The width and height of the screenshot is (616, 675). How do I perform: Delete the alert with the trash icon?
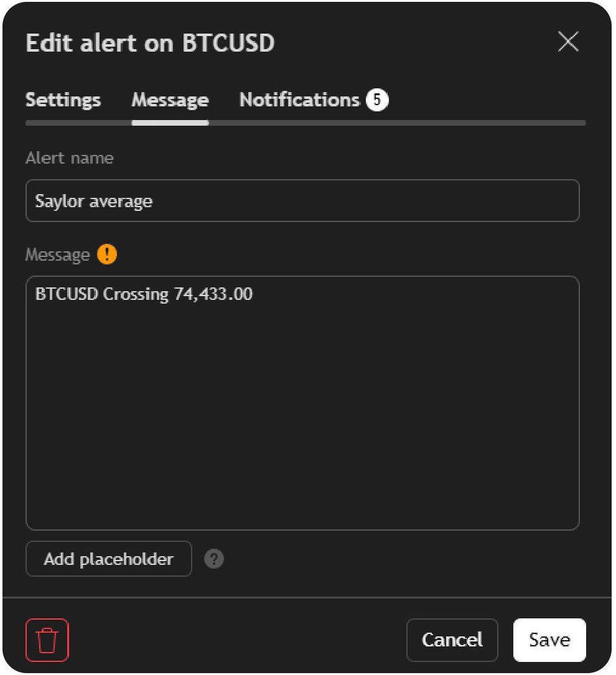click(47, 640)
